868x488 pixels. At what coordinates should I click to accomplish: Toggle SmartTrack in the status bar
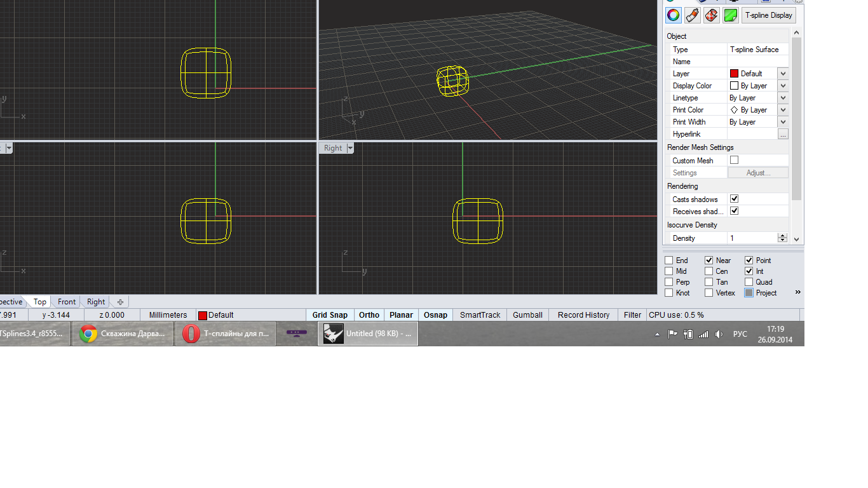coord(480,315)
